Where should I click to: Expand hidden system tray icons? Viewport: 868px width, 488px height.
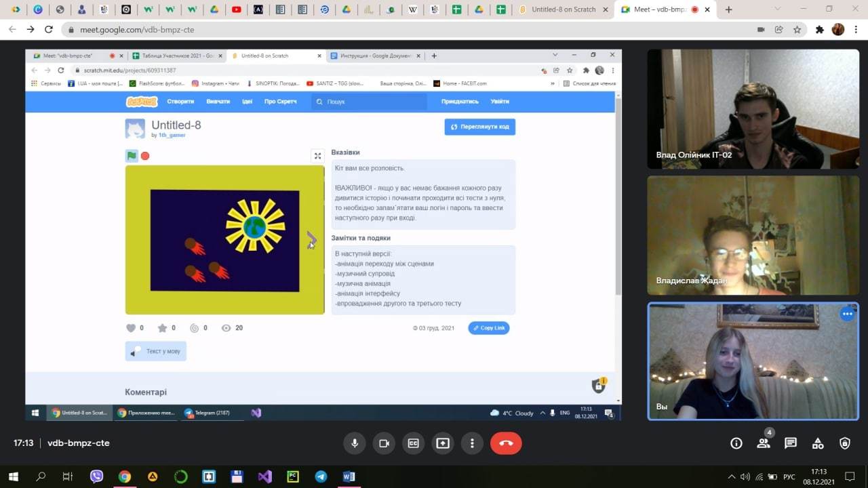point(732,476)
